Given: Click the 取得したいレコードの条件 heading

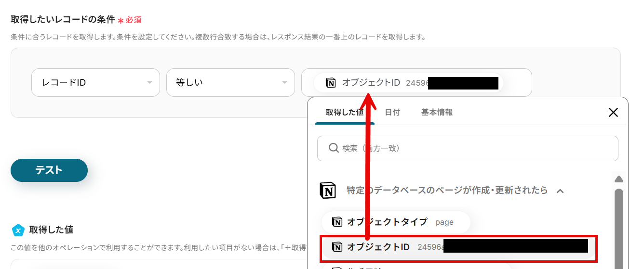Looking at the screenshot, I should pos(63,20).
